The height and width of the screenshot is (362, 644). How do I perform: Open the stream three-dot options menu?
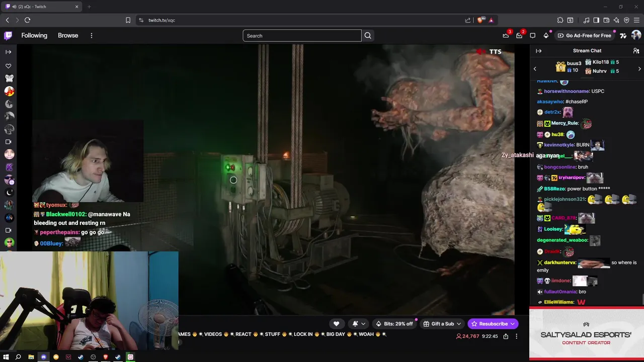[516, 336]
